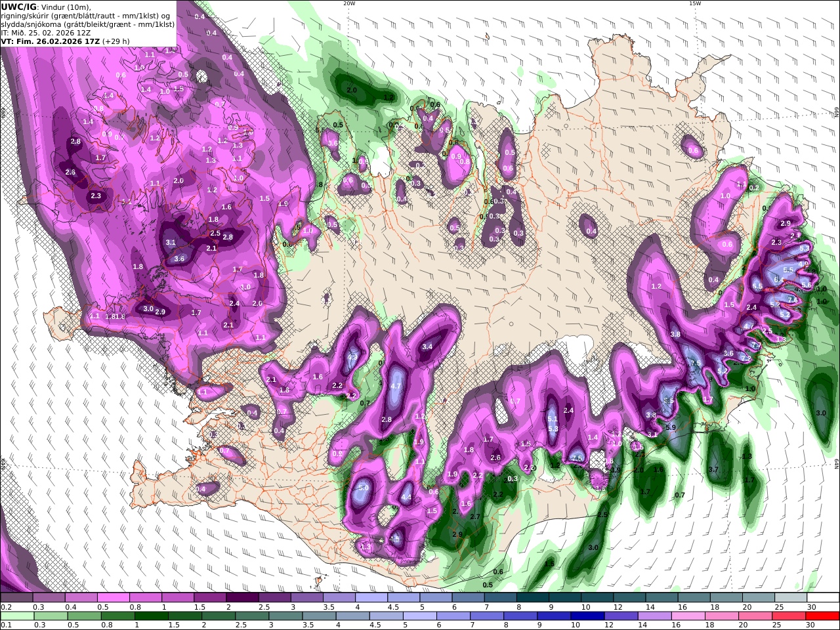840x630 pixels.
Task: Click the 'UWC/IG: Vindur (10m)' title text
Action: pyautogui.click(x=46, y=7)
